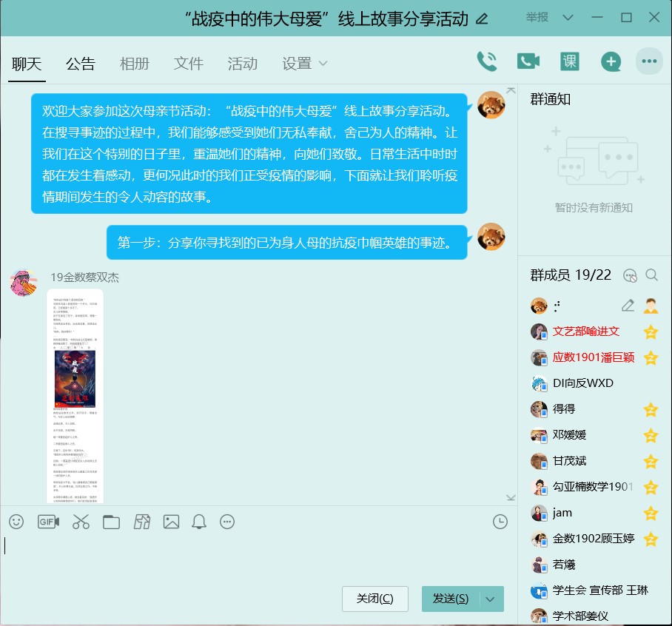Image resolution: width=672 pixels, height=626 pixels.
Task: Switch to the 文件 tab
Action: click(x=188, y=64)
